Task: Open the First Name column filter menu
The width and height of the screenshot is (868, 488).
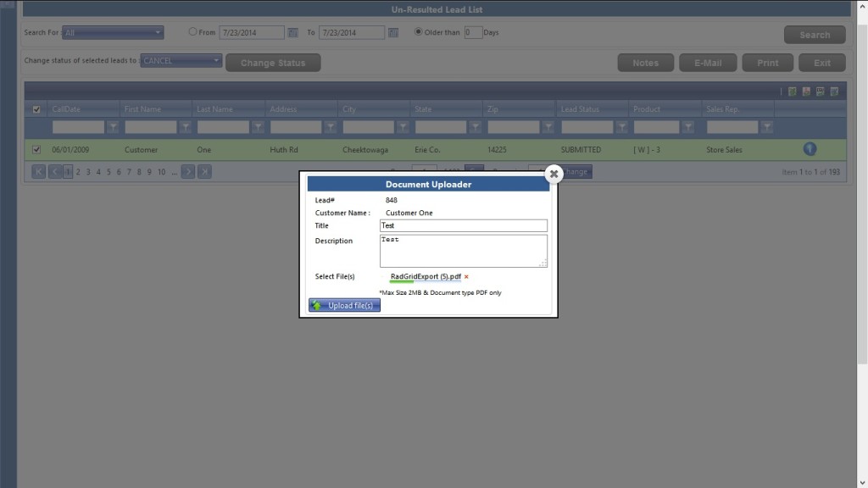Action: (x=186, y=127)
